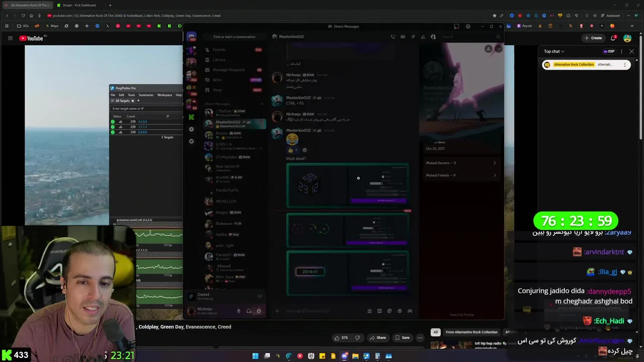Save the video to playlist
644x362 pixels.
402,338
